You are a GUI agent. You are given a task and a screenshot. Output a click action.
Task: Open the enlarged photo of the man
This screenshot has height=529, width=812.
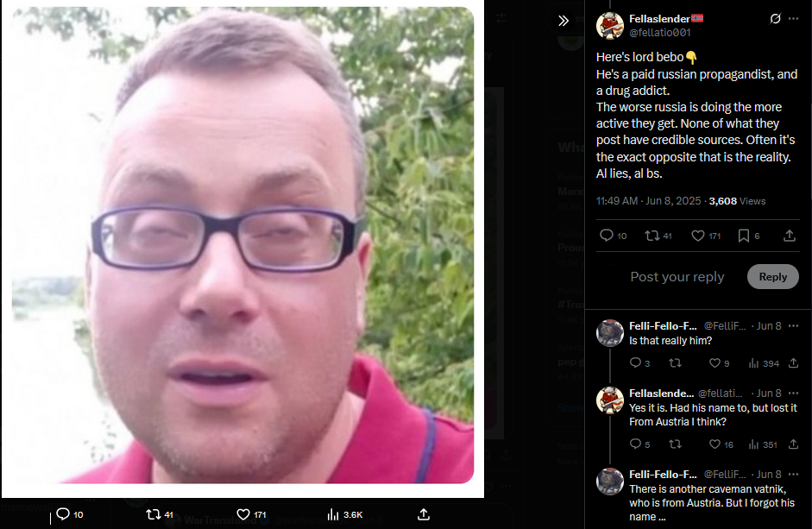coord(242,246)
